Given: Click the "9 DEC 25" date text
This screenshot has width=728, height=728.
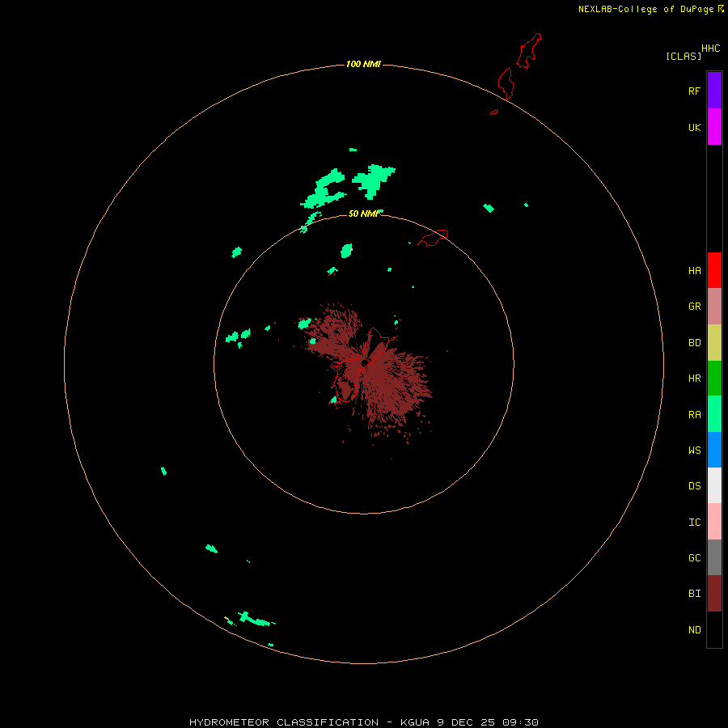Looking at the screenshot, I should [466, 722].
